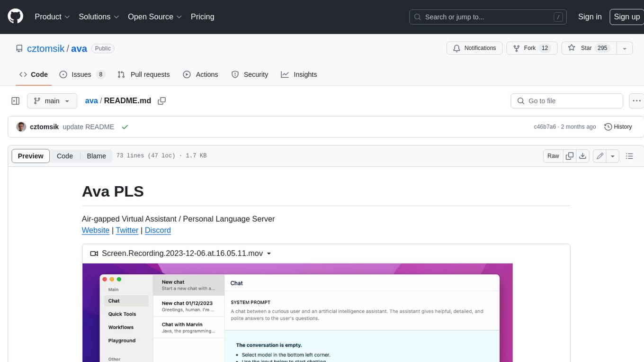This screenshot has height=362, width=644.
Task: Click the Fork count 12
Action: point(545,48)
